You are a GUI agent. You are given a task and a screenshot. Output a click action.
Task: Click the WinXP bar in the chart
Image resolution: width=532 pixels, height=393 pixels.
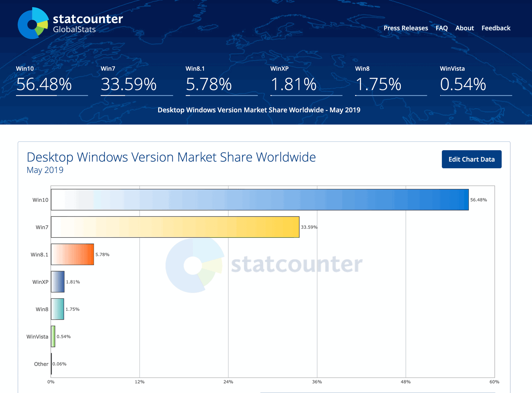[57, 282]
